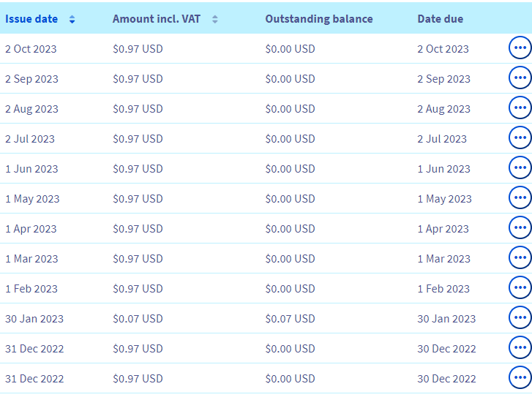This screenshot has height=400, width=532.
Task: Click the $0.07 USD outstanding balance cell
Action: click(x=290, y=319)
